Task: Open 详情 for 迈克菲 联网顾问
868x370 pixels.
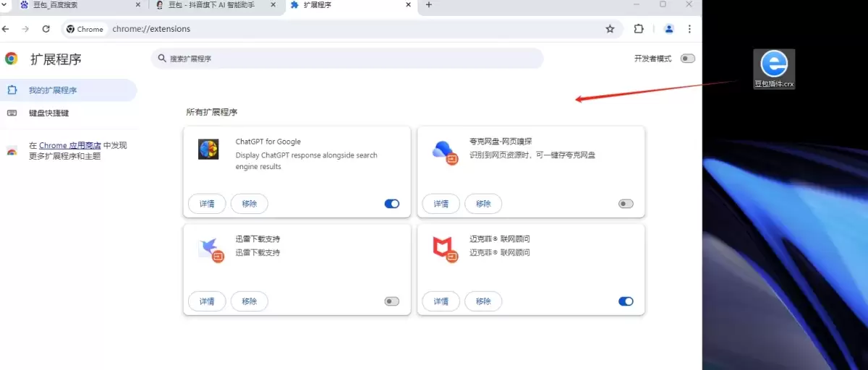Action: coord(441,301)
